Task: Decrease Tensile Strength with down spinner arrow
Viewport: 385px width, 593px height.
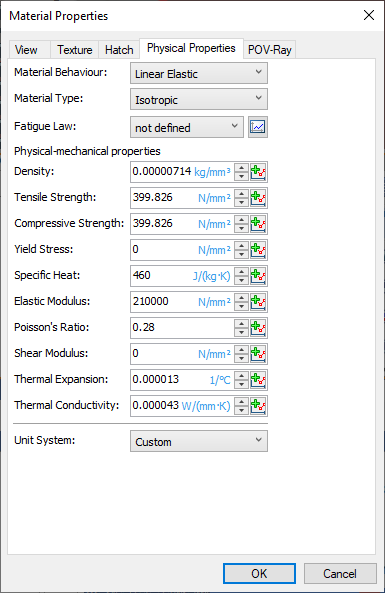Action: pos(241,202)
